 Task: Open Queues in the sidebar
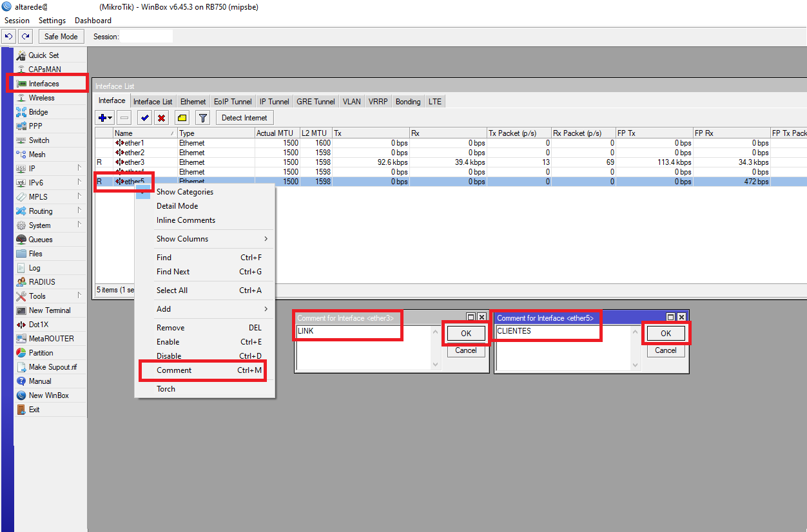(x=50, y=240)
